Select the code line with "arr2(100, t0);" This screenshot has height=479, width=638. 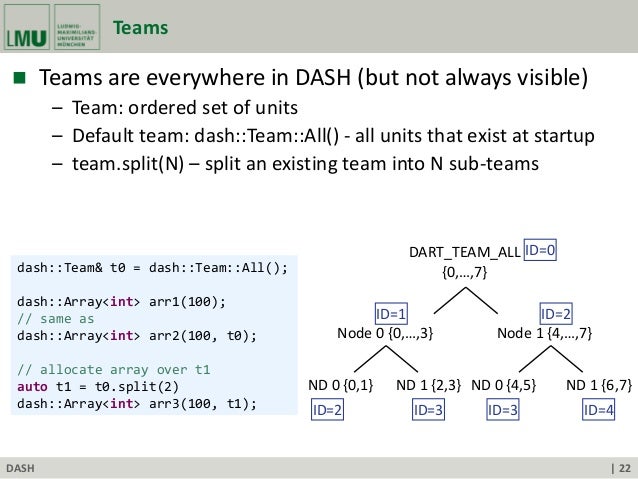click(x=137, y=336)
